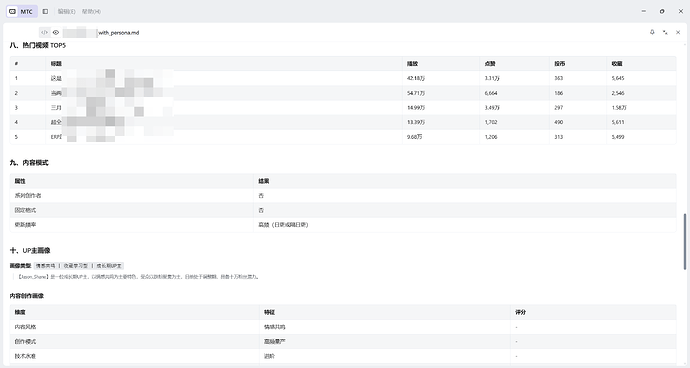
Task: Click the 热门视频 TOP5 heading
Action: click(38, 45)
